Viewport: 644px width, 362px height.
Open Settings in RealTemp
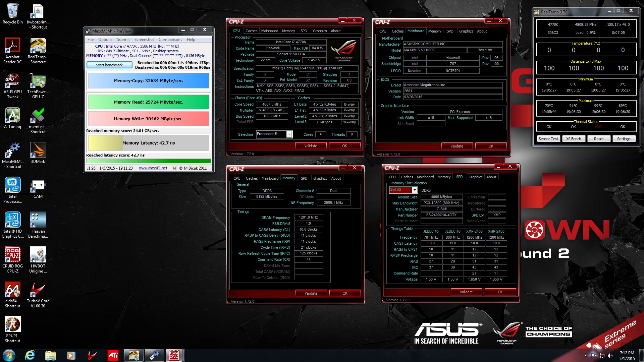point(624,139)
